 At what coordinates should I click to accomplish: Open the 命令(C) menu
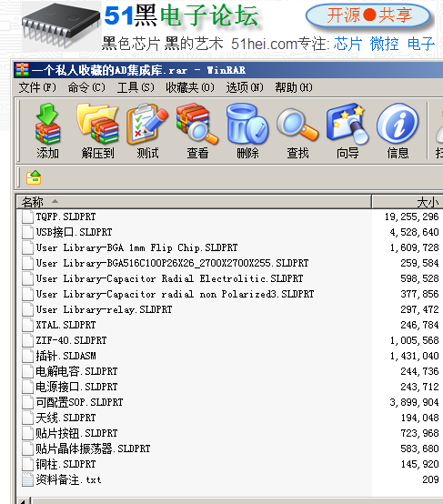point(86,87)
